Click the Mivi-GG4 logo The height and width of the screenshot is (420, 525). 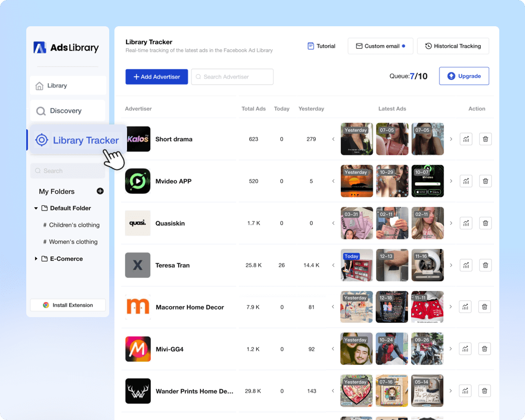pos(138,349)
